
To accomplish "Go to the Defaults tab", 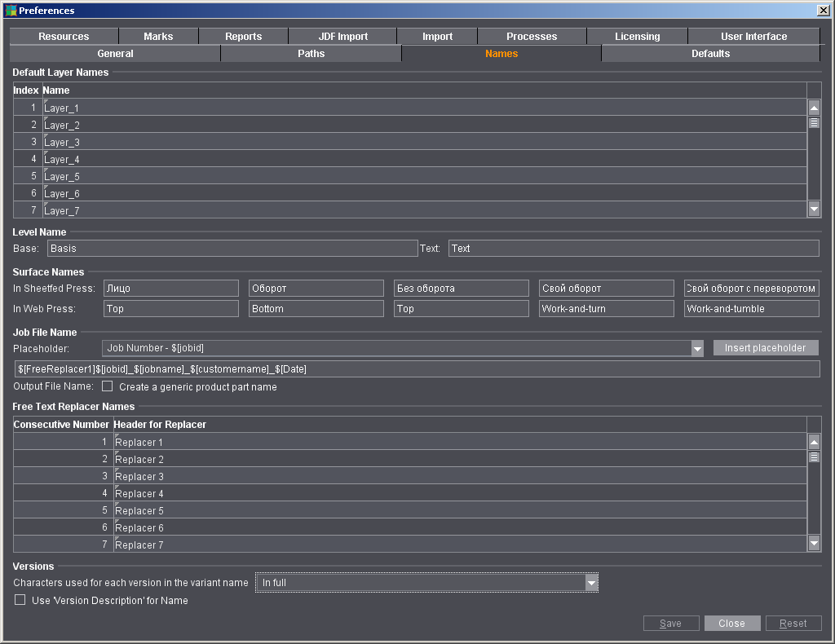I will pyautogui.click(x=710, y=54).
